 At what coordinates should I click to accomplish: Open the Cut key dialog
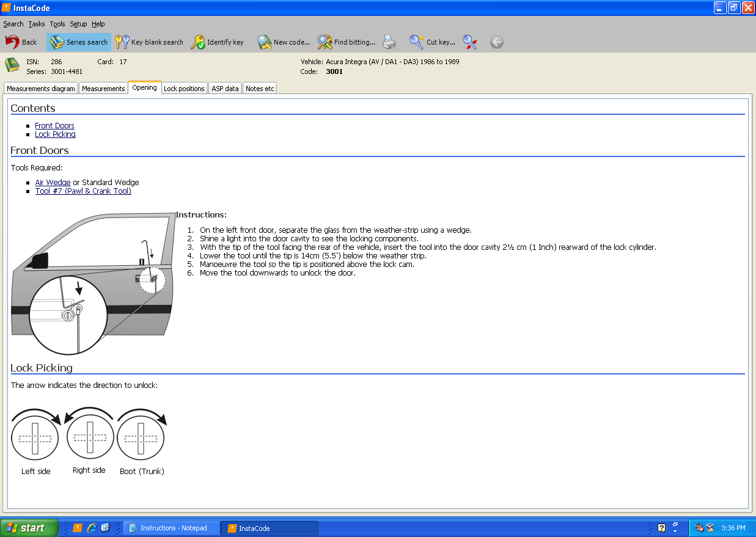click(433, 42)
